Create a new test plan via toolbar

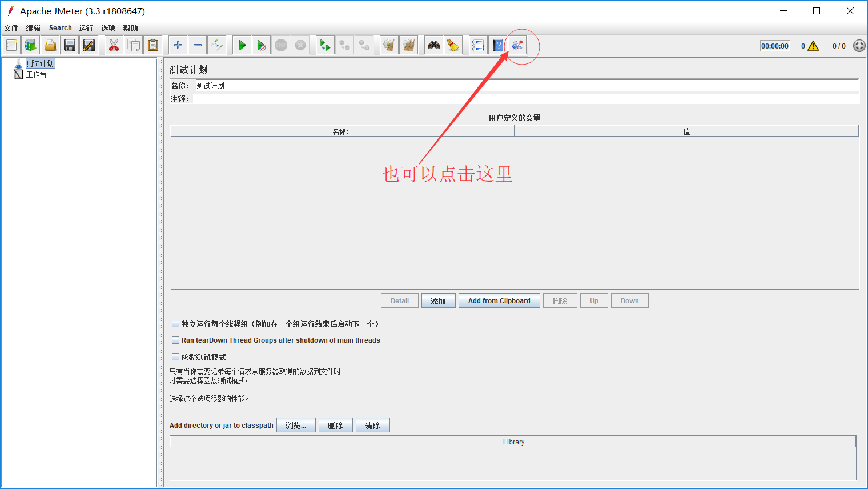point(11,45)
